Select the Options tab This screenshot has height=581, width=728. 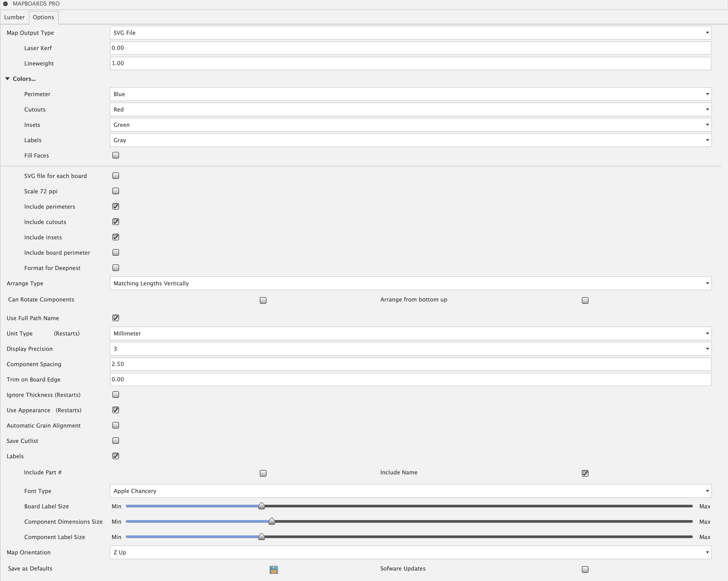point(43,17)
